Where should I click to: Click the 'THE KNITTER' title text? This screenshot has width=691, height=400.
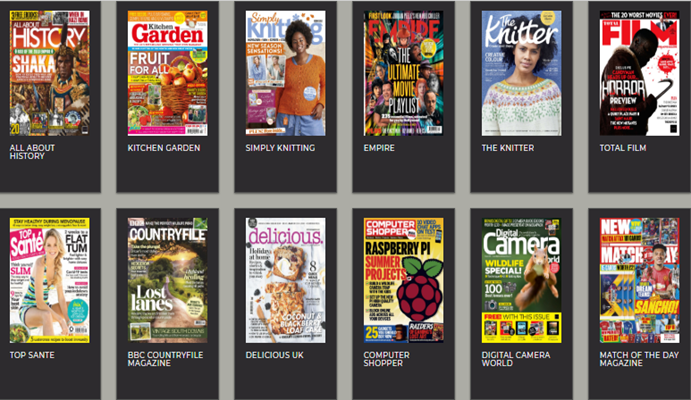508,148
